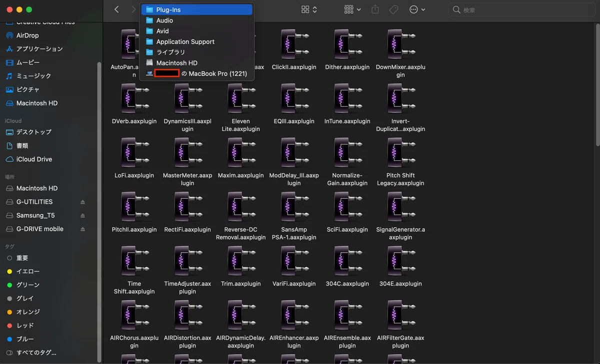The image size is (600, 364).
Task: Select the SansAmp PSA-1.aaxplugin icon
Action: [294, 207]
